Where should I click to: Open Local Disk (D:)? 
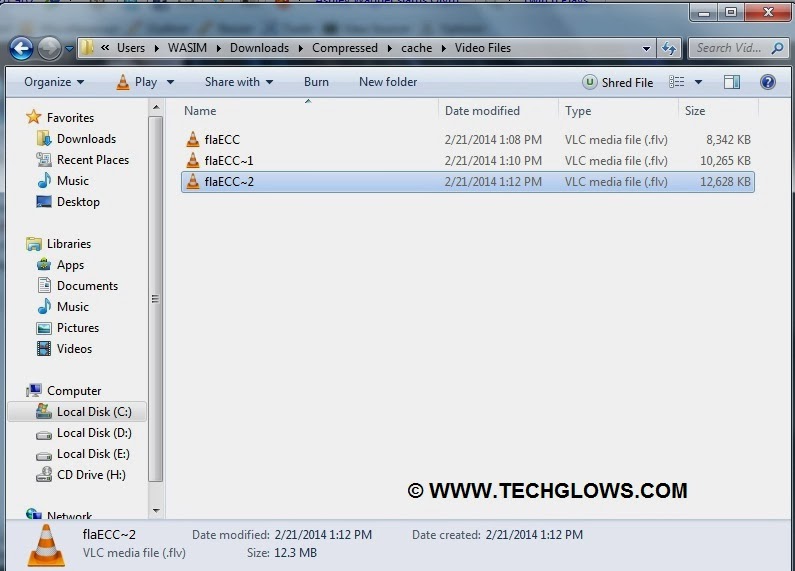pyautogui.click(x=94, y=433)
